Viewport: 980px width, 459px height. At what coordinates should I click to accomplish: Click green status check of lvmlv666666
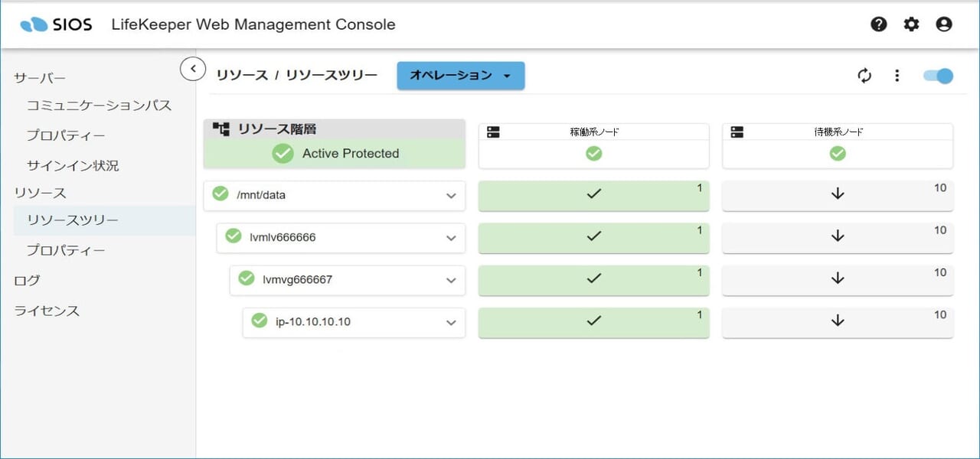tap(234, 236)
